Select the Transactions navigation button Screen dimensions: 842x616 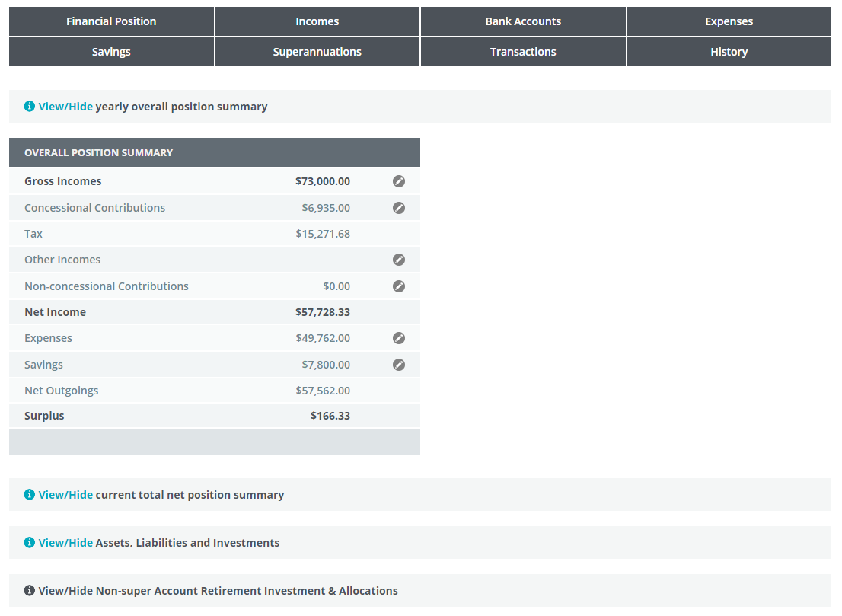coord(523,51)
